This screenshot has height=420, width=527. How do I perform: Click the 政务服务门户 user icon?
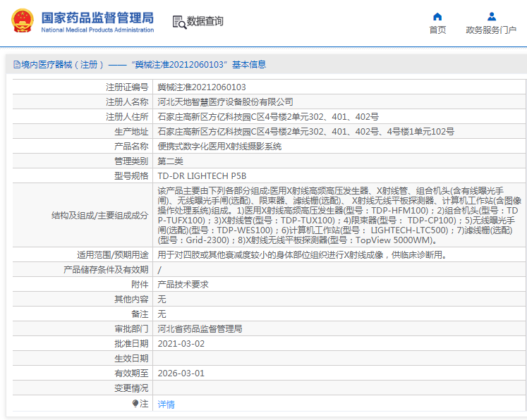492,16
